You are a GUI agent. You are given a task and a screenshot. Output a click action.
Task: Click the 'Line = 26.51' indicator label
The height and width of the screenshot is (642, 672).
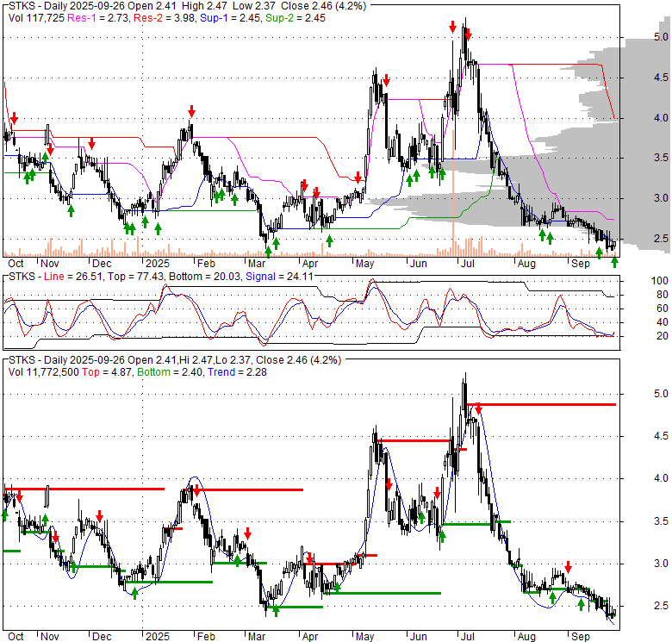coord(73,277)
